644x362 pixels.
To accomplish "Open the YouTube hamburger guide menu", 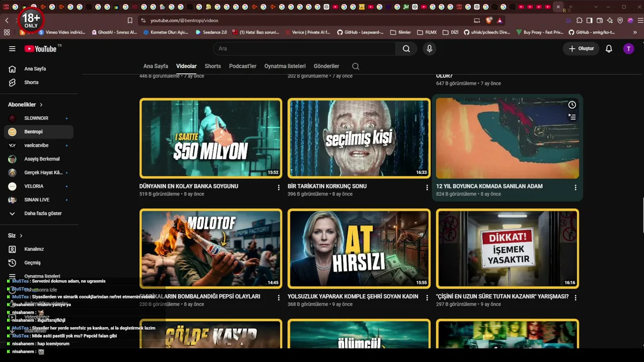I will point(12,49).
